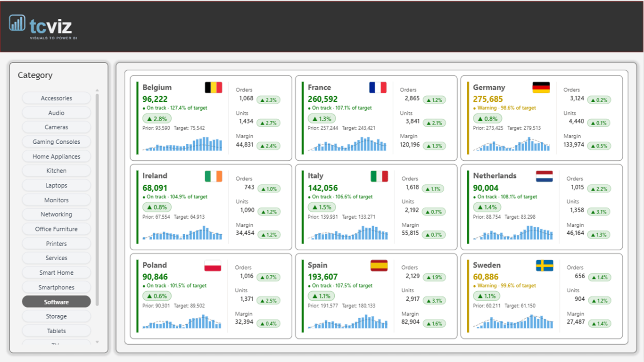This screenshot has width=644, height=362.
Task: Click Belgium's sales value 96,222
Action: coord(155,99)
